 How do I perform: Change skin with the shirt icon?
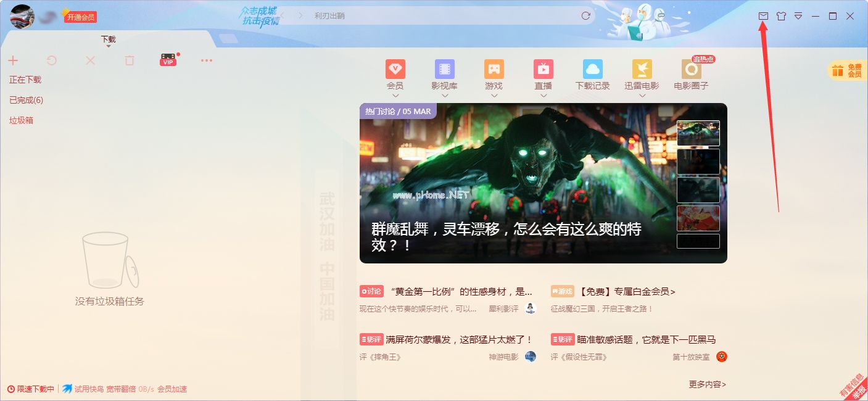(x=781, y=15)
